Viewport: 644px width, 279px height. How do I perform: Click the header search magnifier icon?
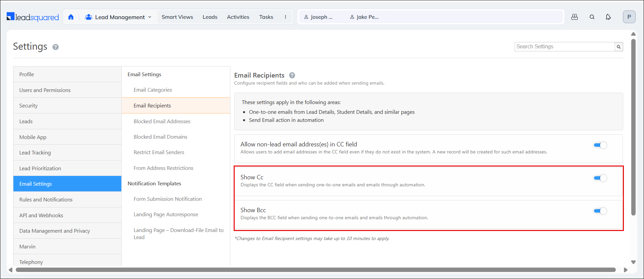592,17
